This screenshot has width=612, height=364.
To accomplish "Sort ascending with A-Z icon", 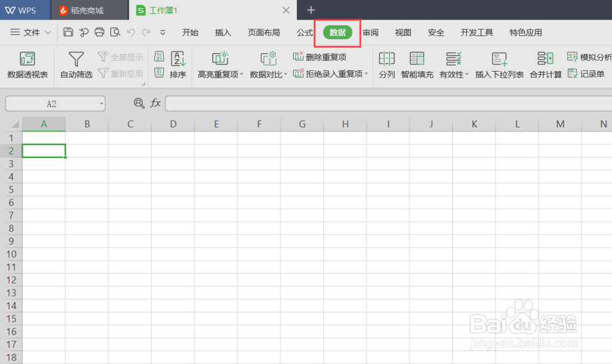I will [159, 56].
